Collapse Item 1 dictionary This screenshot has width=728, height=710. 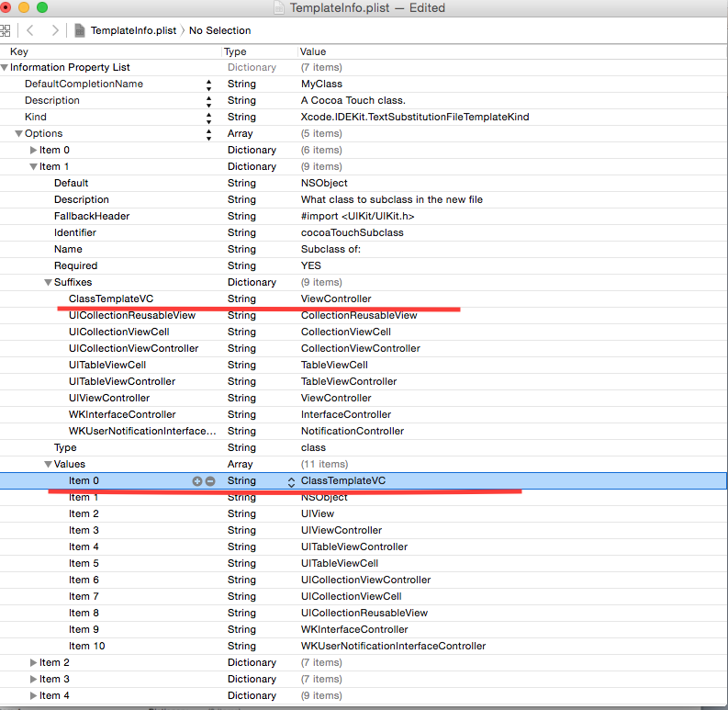click(x=33, y=167)
